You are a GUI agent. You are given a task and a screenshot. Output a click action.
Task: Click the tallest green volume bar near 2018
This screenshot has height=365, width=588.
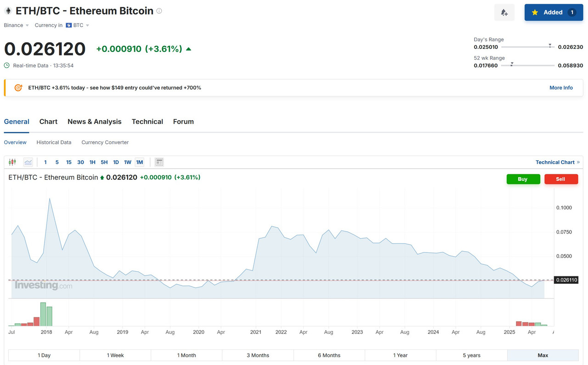point(43,314)
